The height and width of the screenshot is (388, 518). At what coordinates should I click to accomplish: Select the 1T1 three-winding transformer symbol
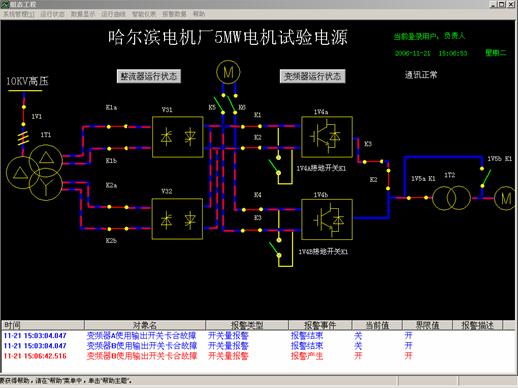(34, 172)
